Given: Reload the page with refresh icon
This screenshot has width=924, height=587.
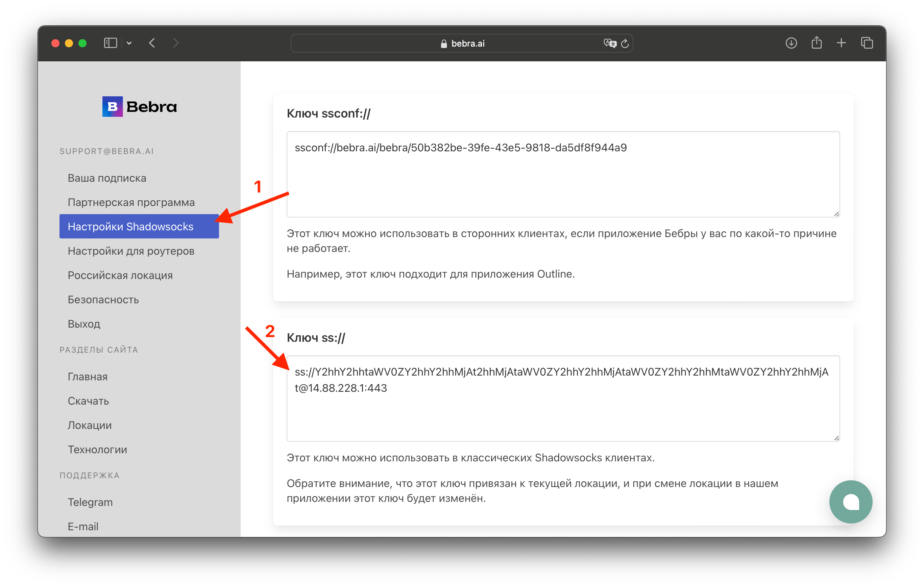Looking at the screenshot, I should (x=625, y=44).
